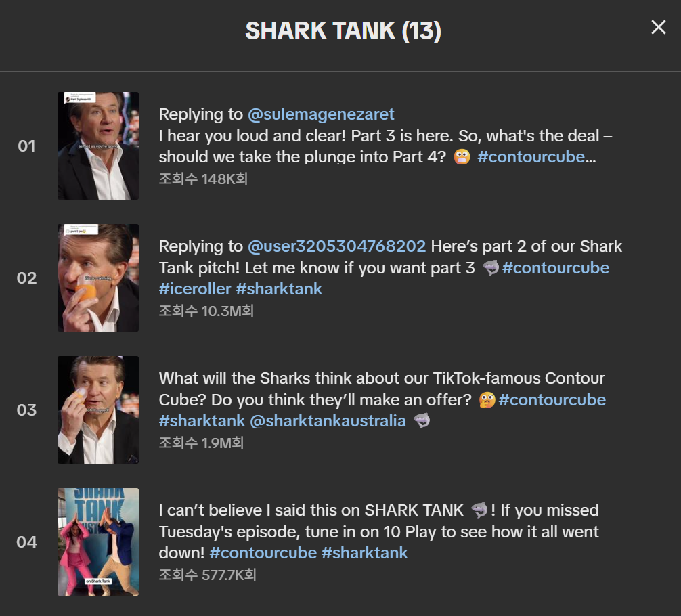Click #contourcube hashtag in the third video
Viewport: 681px width, 616px height.
click(x=552, y=400)
